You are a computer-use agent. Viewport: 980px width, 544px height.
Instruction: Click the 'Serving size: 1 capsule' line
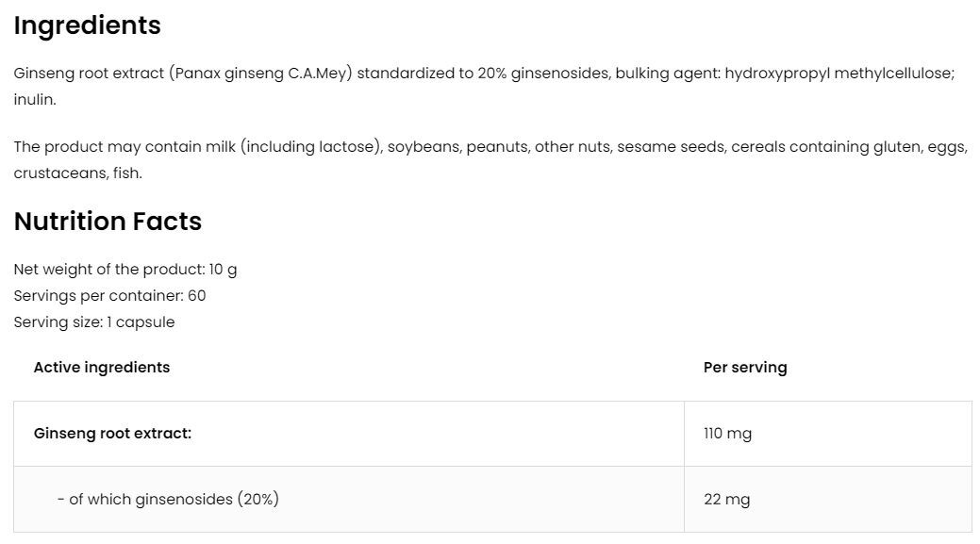(94, 322)
